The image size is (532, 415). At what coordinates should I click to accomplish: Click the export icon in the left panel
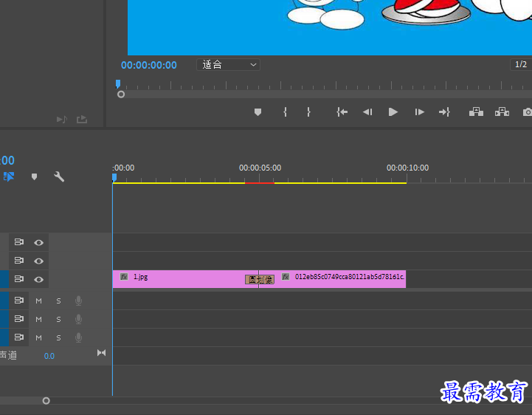tap(82, 119)
